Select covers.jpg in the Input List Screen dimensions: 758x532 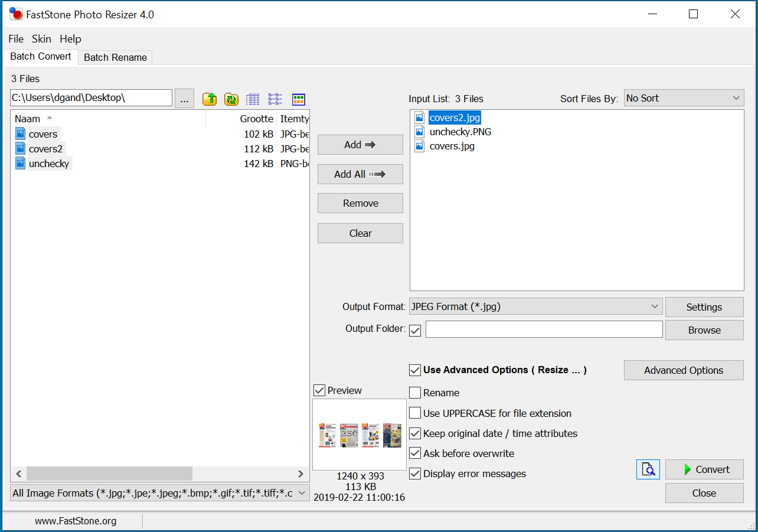coord(452,146)
